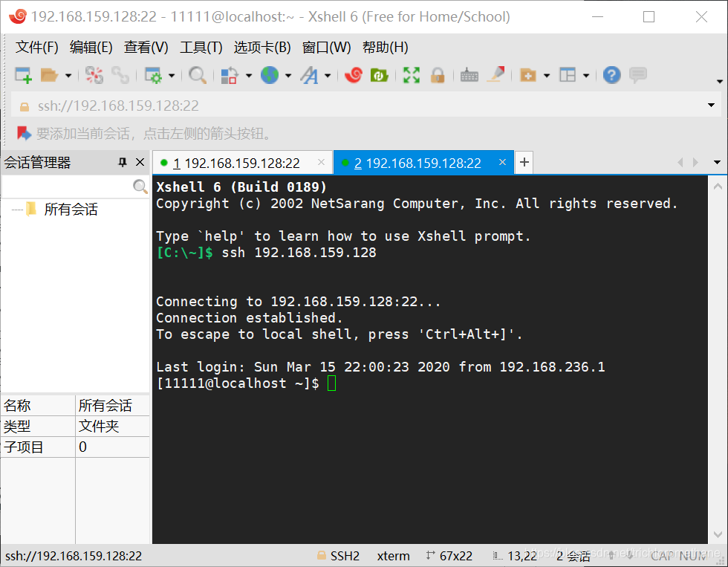Screen dimensions: 728x567
Task: Launch Xftp green toolbar icon
Action: (380, 75)
